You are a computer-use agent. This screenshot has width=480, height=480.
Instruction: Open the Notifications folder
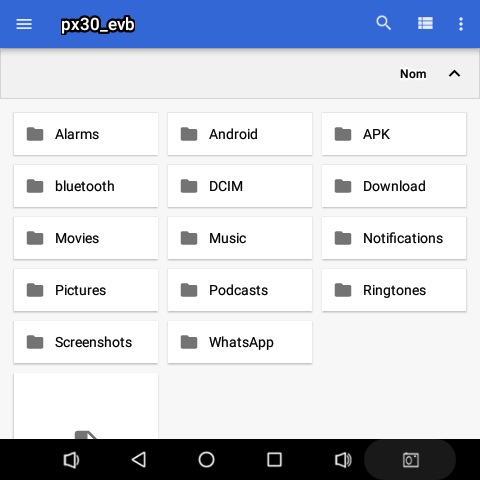[x=394, y=238]
